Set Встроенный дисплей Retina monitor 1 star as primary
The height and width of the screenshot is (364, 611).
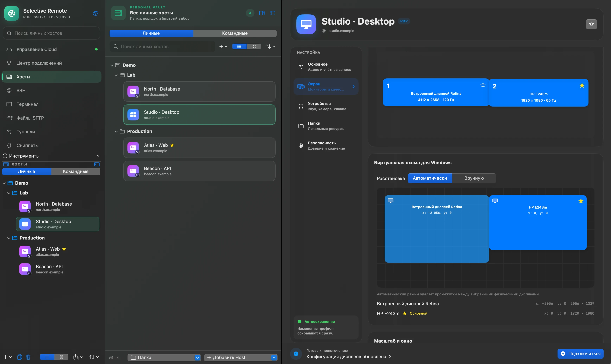[483, 85]
